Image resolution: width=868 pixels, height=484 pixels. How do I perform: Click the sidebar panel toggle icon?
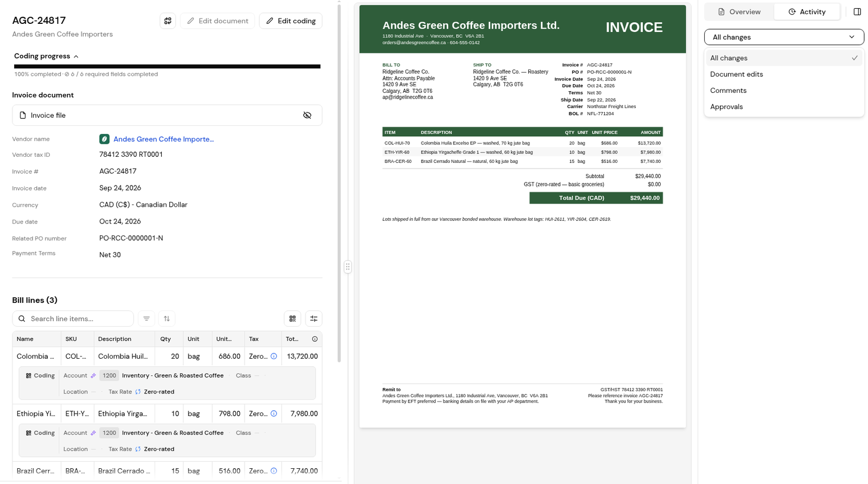tap(857, 11)
